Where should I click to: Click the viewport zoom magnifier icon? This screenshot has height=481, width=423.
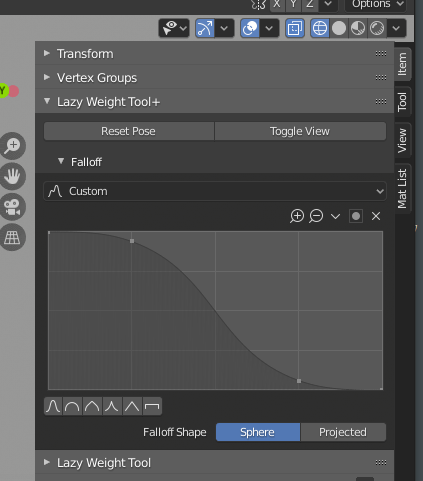(x=13, y=146)
